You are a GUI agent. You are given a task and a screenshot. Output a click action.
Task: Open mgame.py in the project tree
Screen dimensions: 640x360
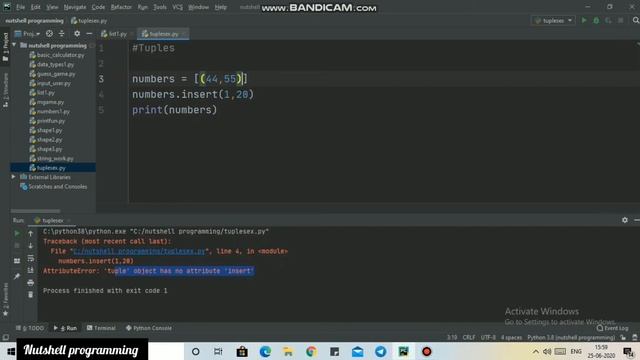click(x=50, y=102)
